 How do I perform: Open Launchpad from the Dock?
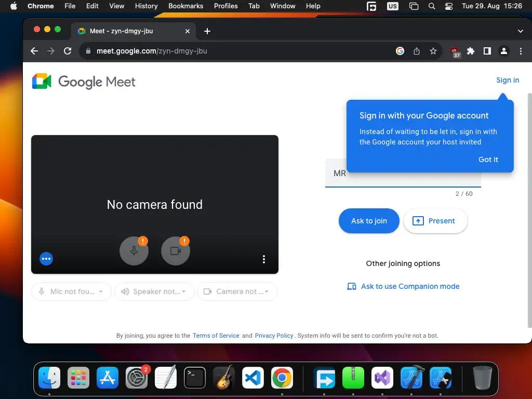coord(78,378)
